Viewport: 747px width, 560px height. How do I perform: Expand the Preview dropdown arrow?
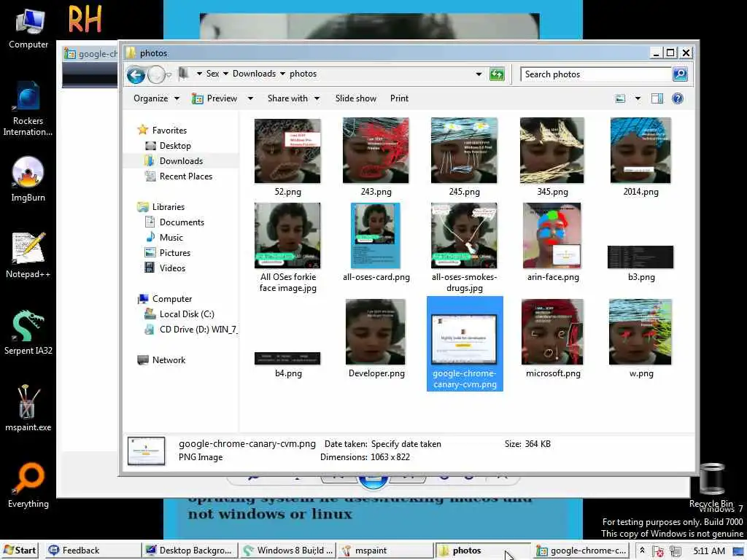coord(250,98)
